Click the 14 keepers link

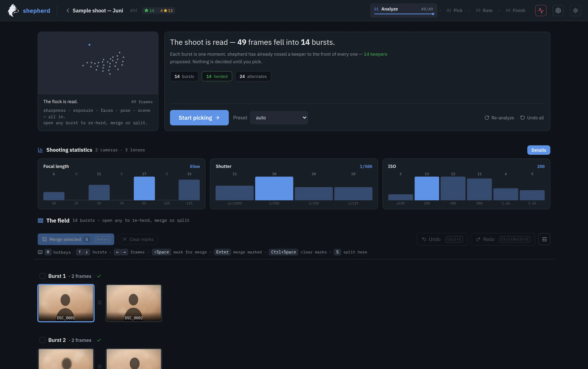(x=375, y=54)
